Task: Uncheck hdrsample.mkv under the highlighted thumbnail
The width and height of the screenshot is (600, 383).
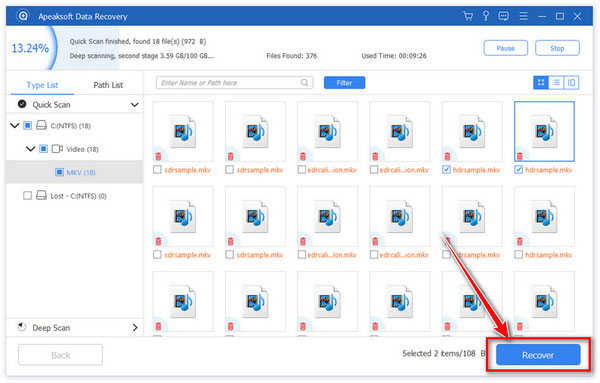Action: pyautogui.click(x=518, y=169)
